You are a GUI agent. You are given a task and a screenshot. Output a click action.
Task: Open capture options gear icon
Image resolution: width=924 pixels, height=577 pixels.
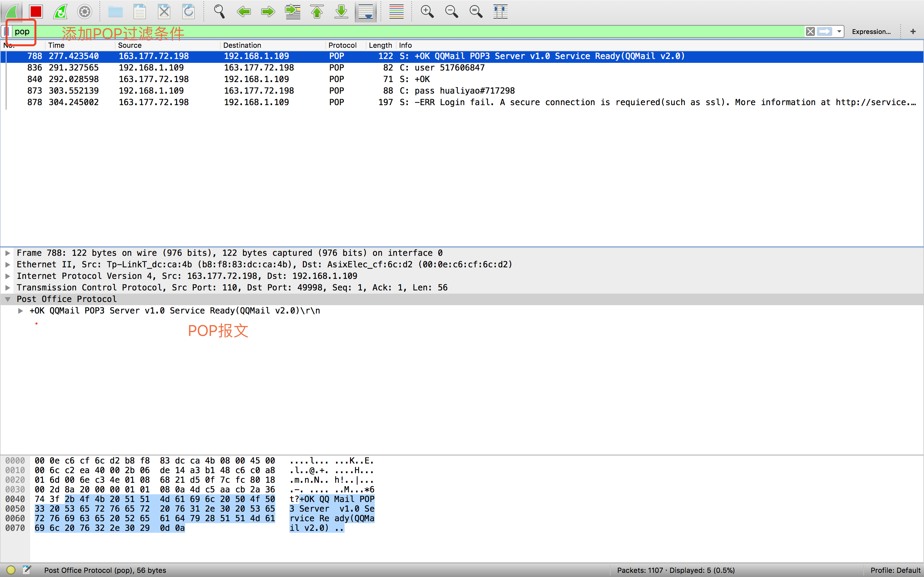coord(85,12)
